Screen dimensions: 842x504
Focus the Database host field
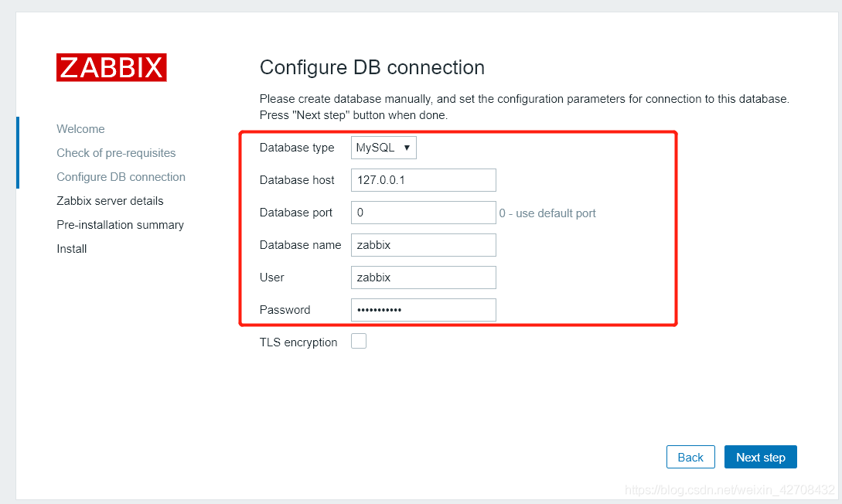[423, 180]
